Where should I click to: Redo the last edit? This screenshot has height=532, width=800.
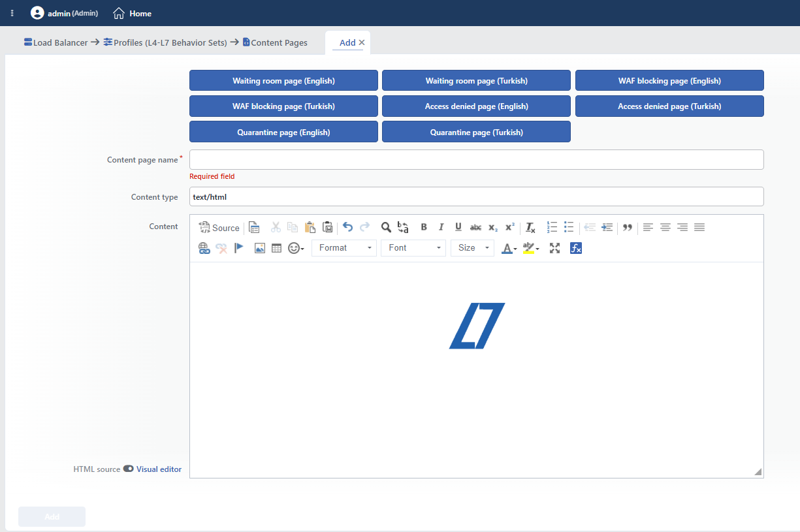tap(365, 227)
